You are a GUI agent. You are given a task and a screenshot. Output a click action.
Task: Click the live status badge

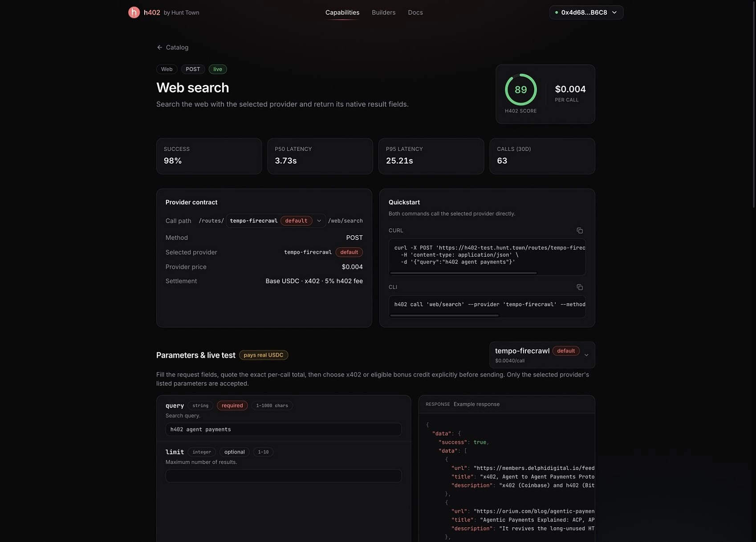(x=217, y=69)
